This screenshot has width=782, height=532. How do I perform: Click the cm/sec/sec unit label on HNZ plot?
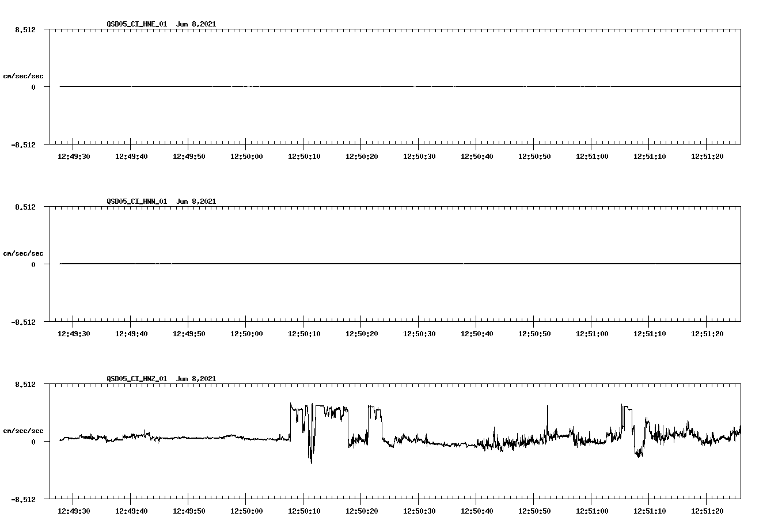(23, 431)
